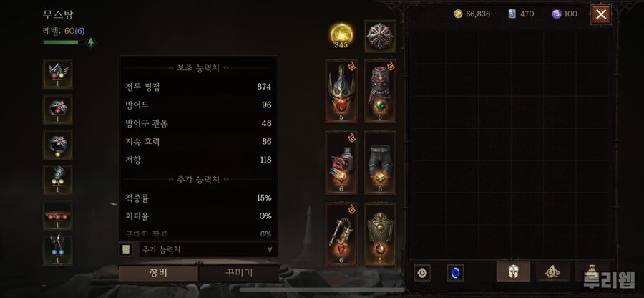644x298 pixels.
Task: Click the experience progress bar
Action: [x=64, y=42]
